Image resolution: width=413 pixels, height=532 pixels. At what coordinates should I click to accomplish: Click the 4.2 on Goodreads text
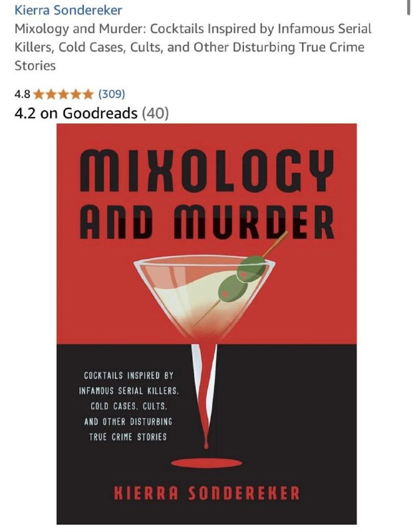pos(76,113)
